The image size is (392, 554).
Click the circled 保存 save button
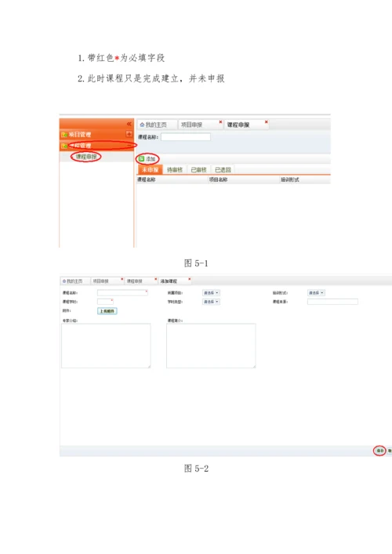click(380, 451)
